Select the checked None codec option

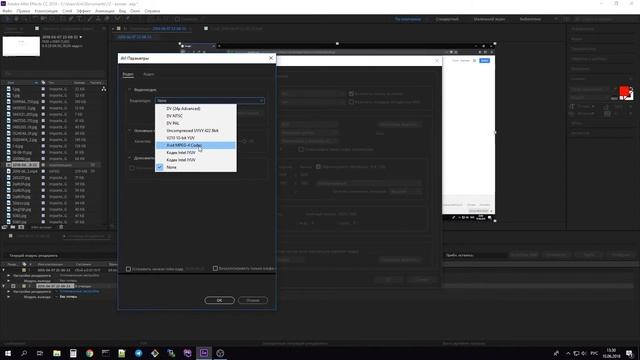click(x=196, y=167)
